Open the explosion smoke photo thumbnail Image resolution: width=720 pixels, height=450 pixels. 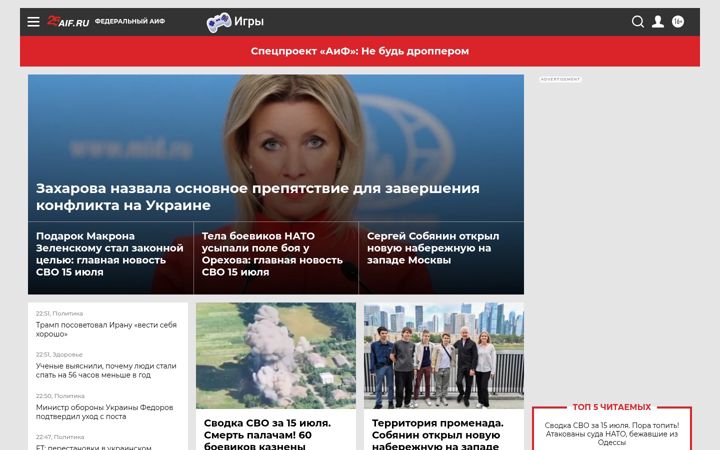point(276,355)
